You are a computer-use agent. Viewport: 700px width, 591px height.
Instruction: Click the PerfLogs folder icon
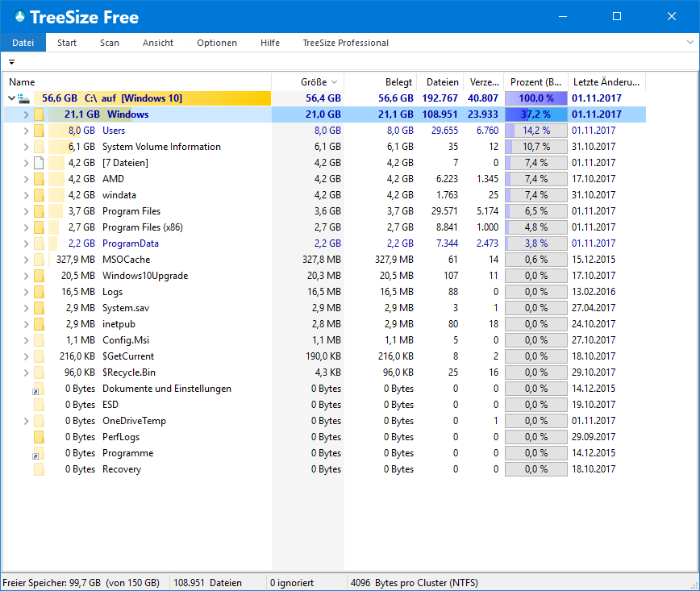(x=40, y=437)
